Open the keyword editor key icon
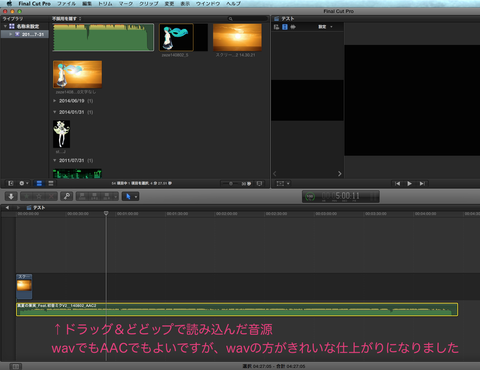This screenshot has height=370, width=480. pos(67,196)
